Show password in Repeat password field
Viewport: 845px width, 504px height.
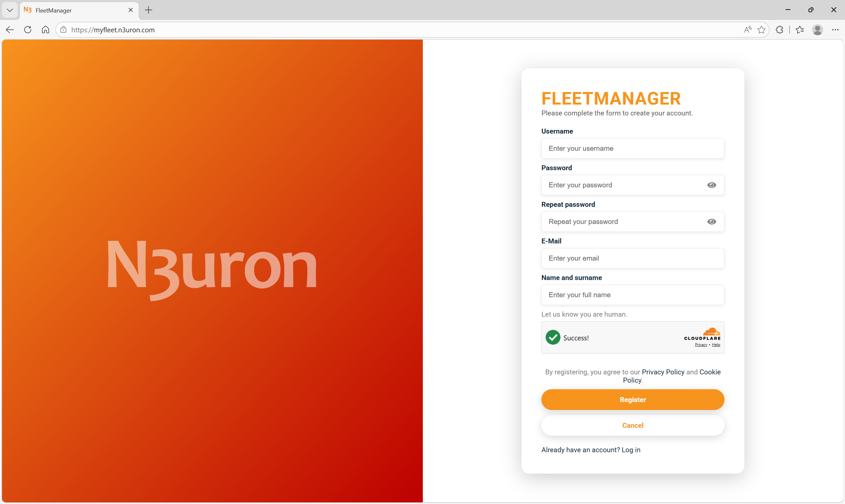tap(711, 222)
